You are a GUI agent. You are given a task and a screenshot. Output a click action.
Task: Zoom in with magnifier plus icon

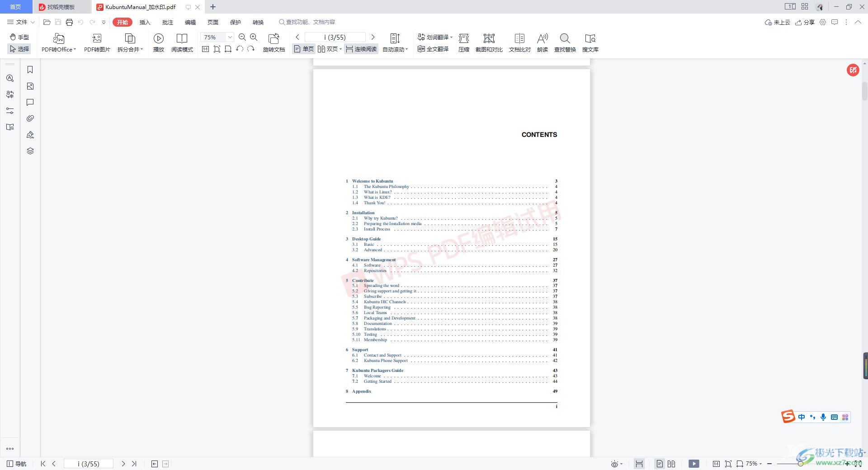(254, 37)
